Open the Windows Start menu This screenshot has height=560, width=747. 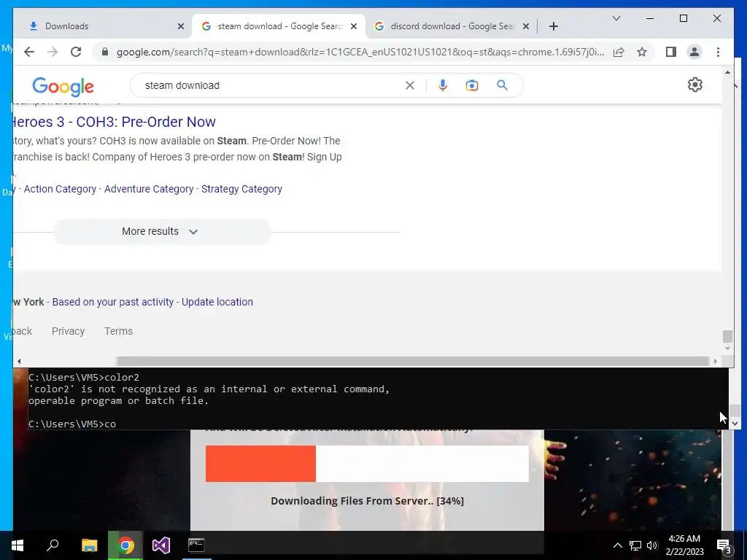(x=18, y=545)
